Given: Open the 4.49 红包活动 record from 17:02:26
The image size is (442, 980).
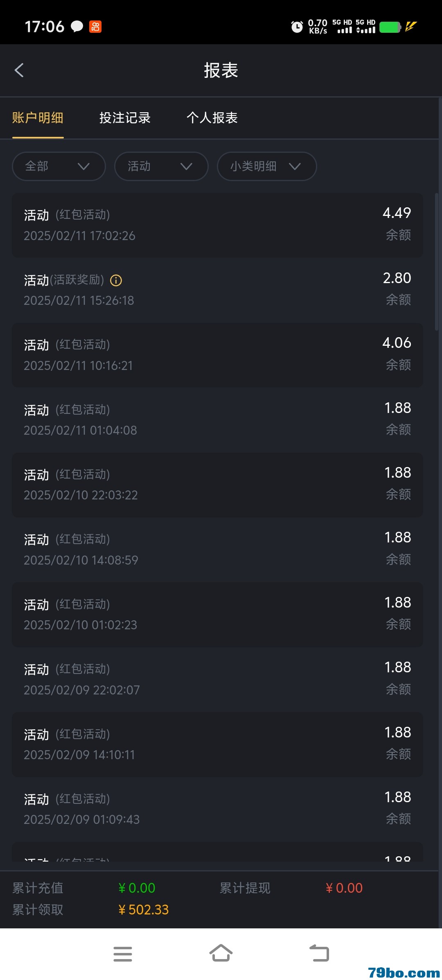Looking at the screenshot, I should (x=217, y=225).
